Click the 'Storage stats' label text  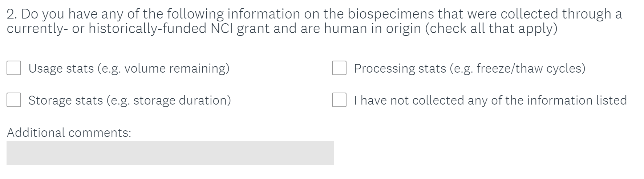click(65, 100)
